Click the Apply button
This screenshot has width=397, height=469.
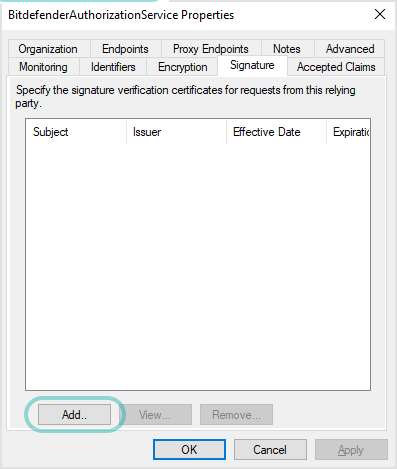[351, 450]
